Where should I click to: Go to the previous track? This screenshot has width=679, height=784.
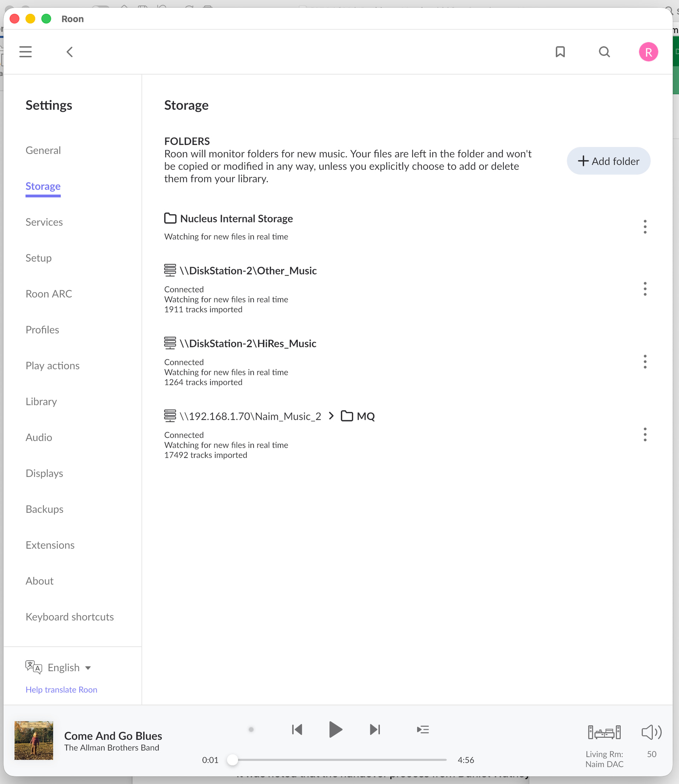297,730
